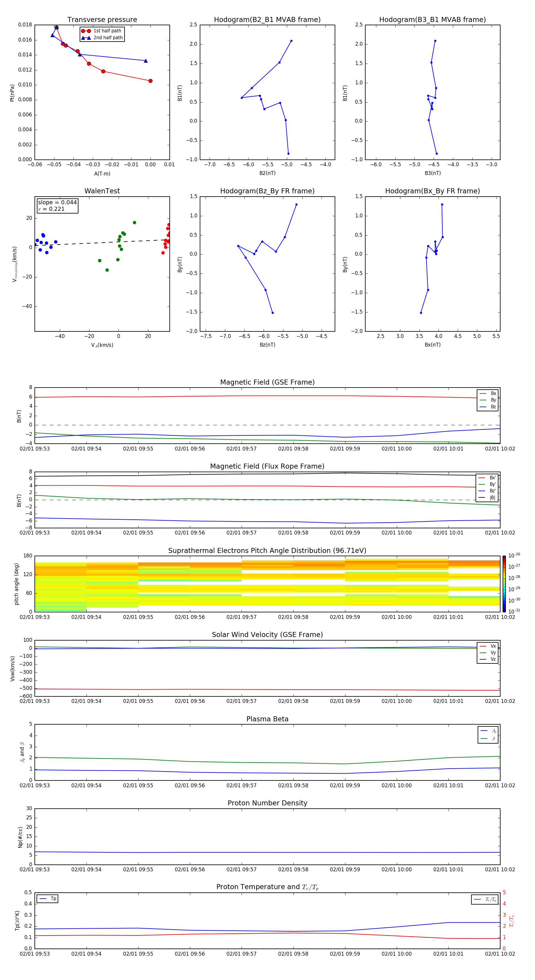This screenshot has width=535, height=980.
Task: Click the "Tp(10⁶K)" left axis label
Action: click(x=17, y=921)
